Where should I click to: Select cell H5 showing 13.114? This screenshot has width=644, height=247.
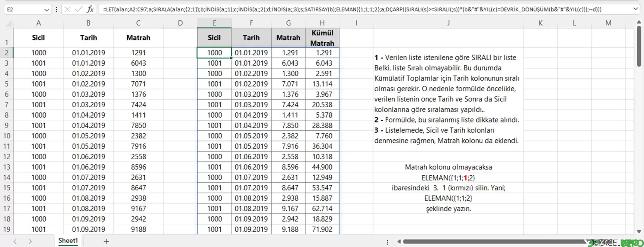point(322,84)
